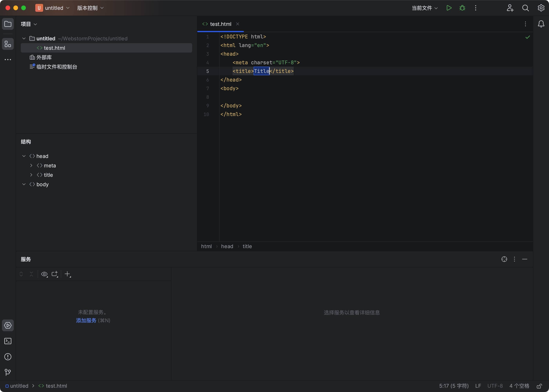Screen dimensions: 549x392
Task: Click title in editor breadcrumbs
Action: click(x=247, y=246)
